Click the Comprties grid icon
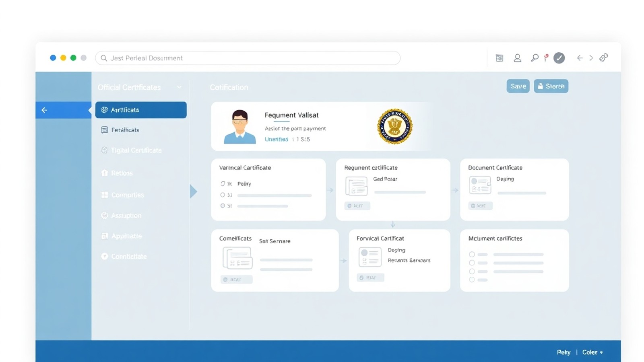 (x=105, y=195)
